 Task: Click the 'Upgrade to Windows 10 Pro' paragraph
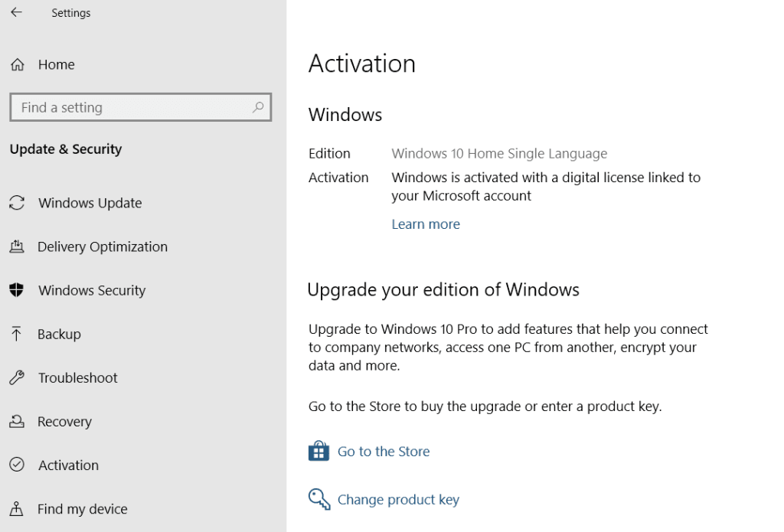pyautogui.click(x=508, y=347)
